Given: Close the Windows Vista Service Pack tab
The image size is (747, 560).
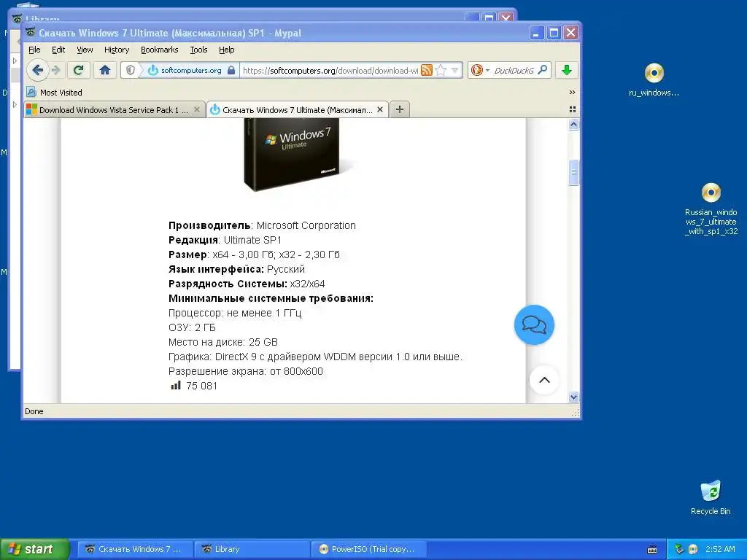Looking at the screenshot, I should (x=197, y=109).
